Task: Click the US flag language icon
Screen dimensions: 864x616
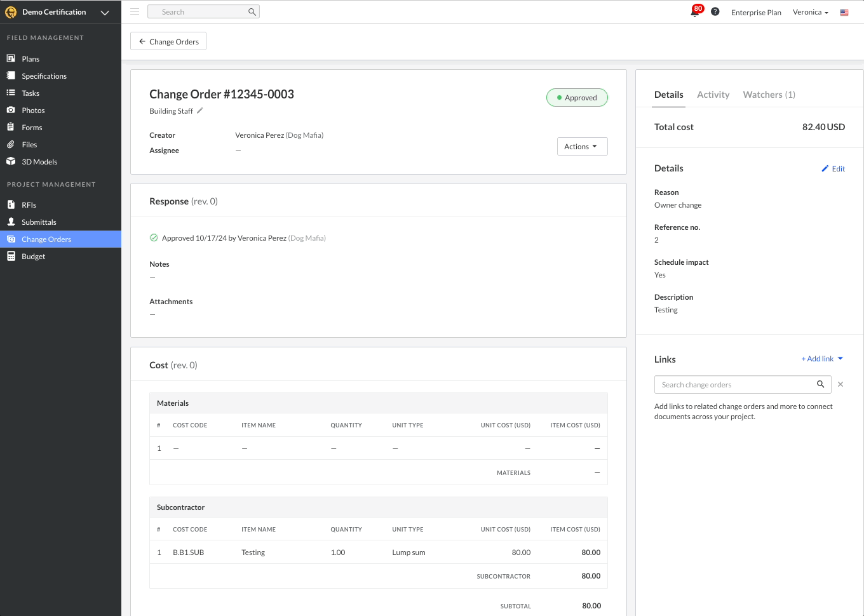Action: point(844,12)
